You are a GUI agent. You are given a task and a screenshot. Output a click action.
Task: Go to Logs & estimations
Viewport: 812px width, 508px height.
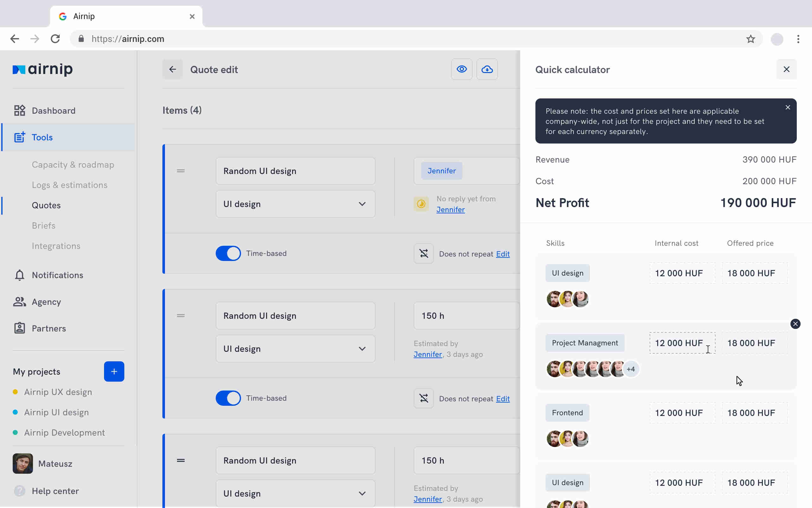click(69, 185)
